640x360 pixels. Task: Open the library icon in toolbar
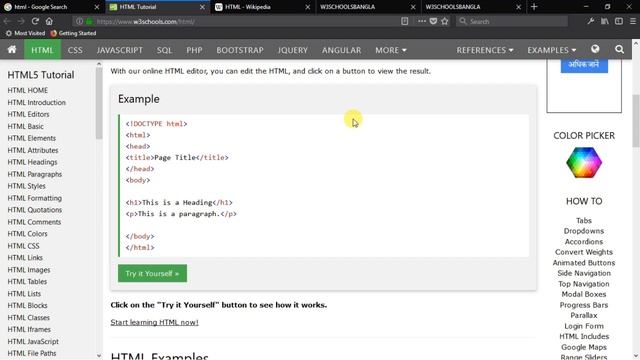[605, 21]
